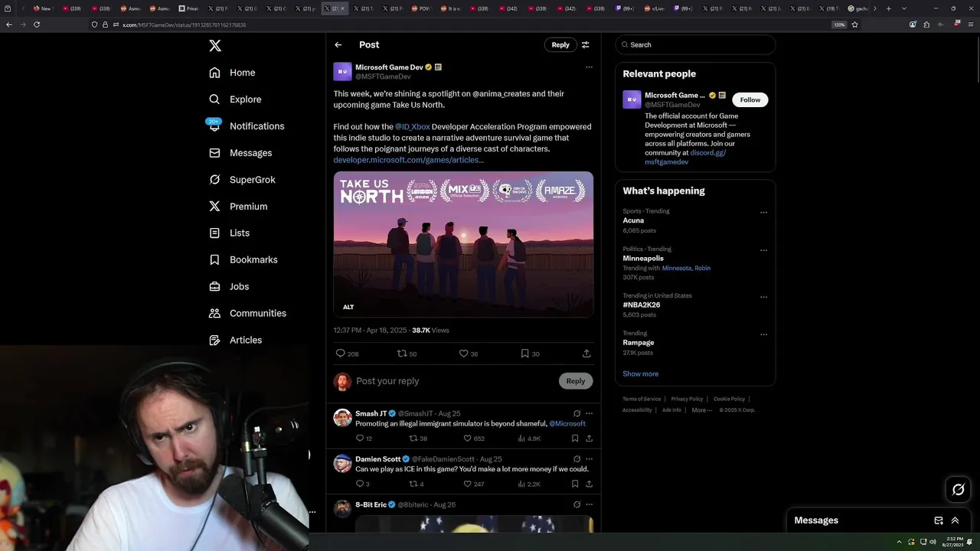
Task: Open the Acuna trending topic
Action: [x=633, y=220]
